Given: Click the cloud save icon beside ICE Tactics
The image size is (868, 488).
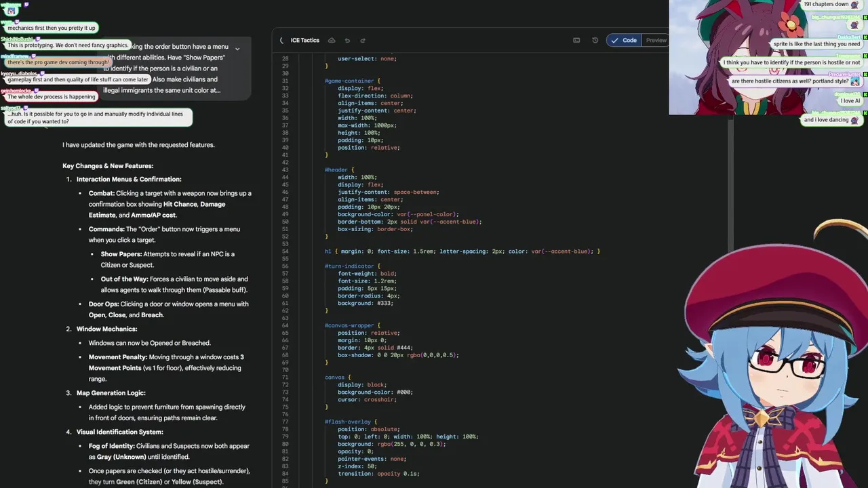Looking at the screenshot, I should tap(332, 41).
